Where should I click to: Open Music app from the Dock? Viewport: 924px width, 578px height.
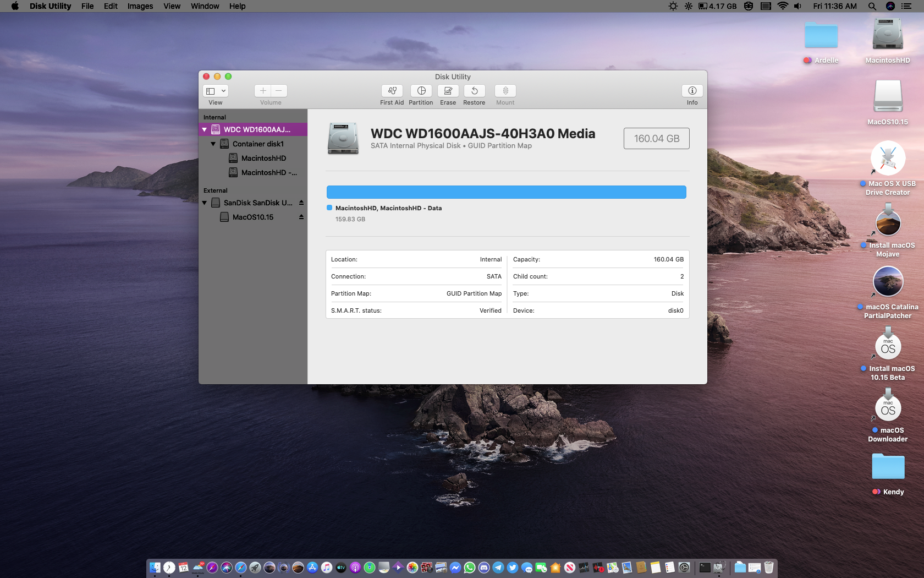coord(327,568)
